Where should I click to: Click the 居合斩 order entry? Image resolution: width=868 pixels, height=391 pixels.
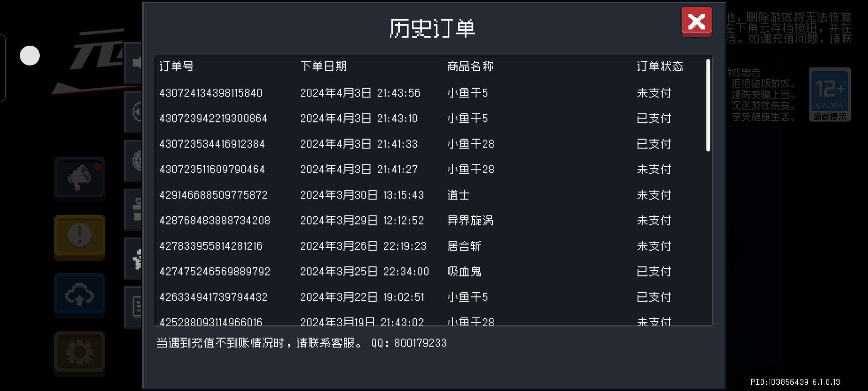pyautogui.click(x=464, y=246)
